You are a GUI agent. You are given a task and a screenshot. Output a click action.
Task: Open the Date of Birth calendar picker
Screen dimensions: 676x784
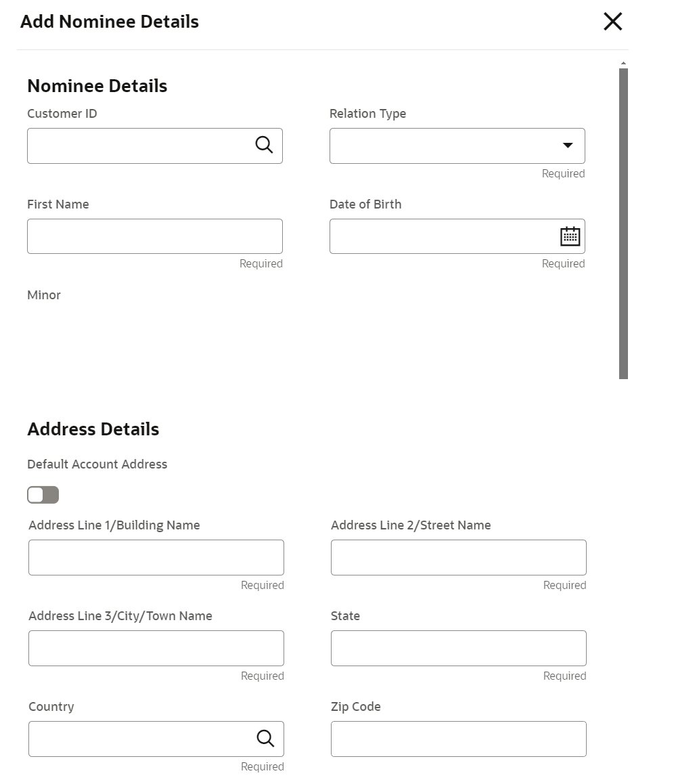(570, 236)
